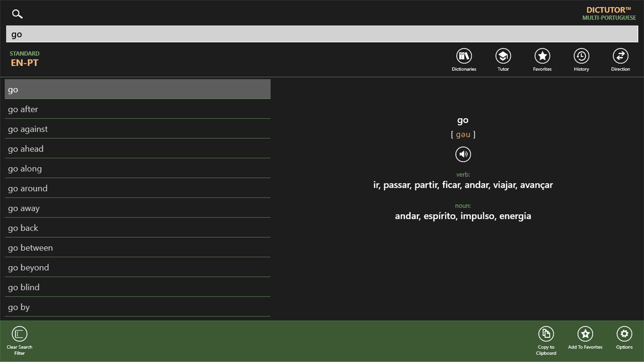This screenshot has height=362, width=644.
Task: Click the noun translations line with espírito
Action: [x=463, y=216]
